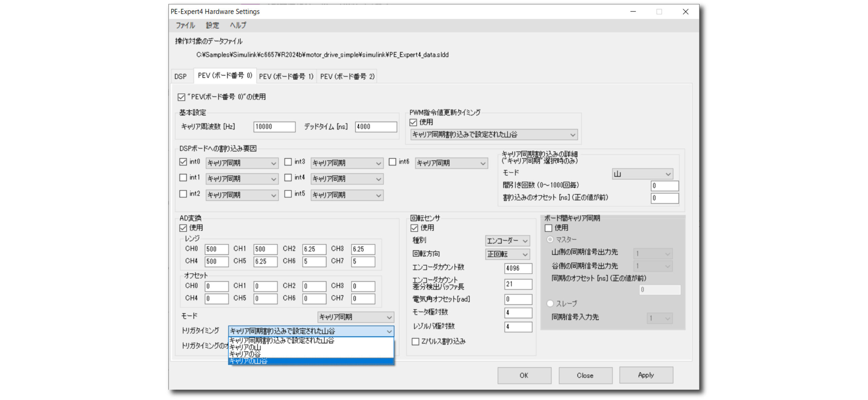Open the ヘルプ menu
The height and width of the screenshot is (400, 868).
(x=238, y=25)
